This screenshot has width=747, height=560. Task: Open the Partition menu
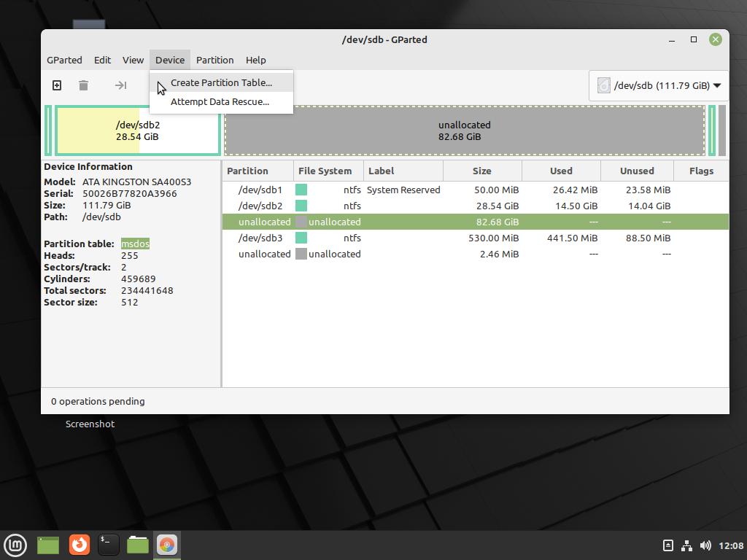pos(214,60)
